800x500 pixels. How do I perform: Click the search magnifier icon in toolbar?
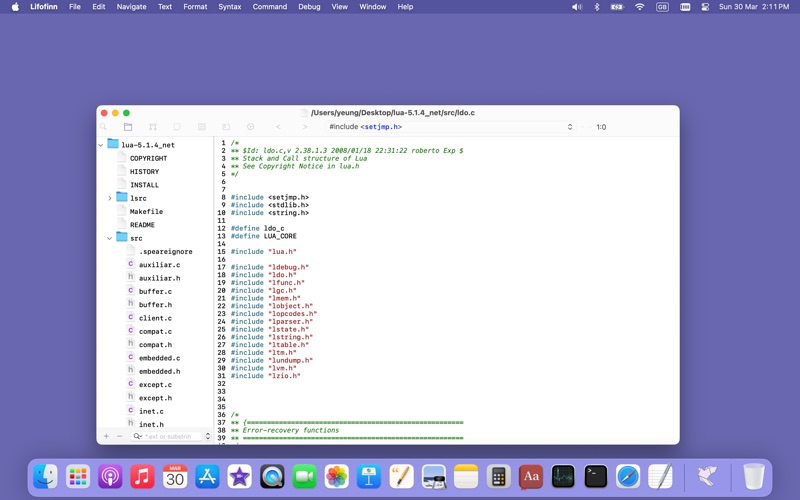103,127
